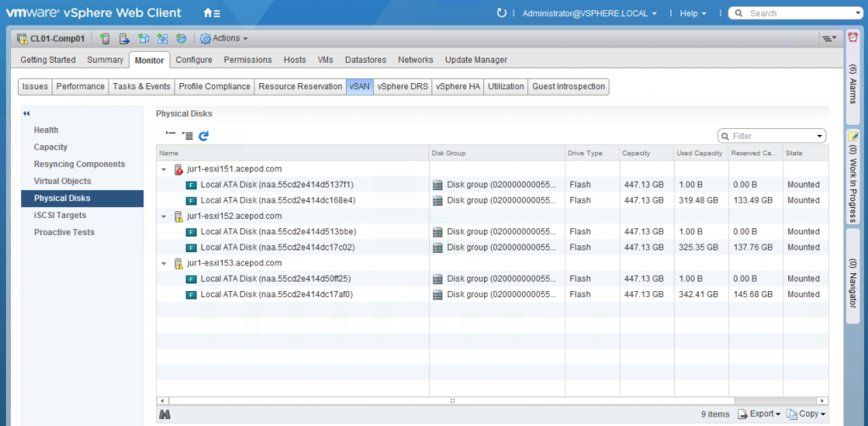Click the Filter input field
The image size is (868, 426).
click(x=771, y=136)
